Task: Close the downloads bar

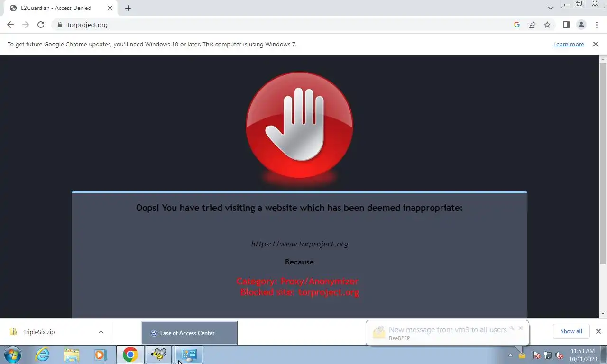Action: tap(598, 331)
